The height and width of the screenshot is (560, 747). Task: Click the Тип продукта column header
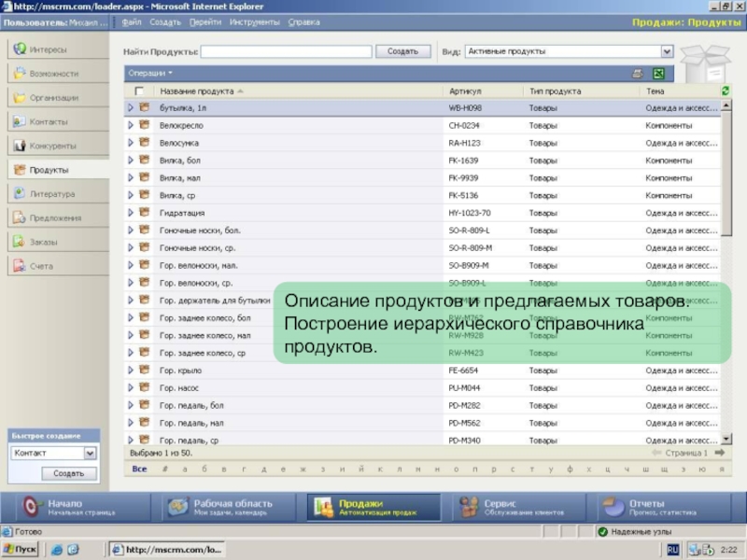click(555, 91)
